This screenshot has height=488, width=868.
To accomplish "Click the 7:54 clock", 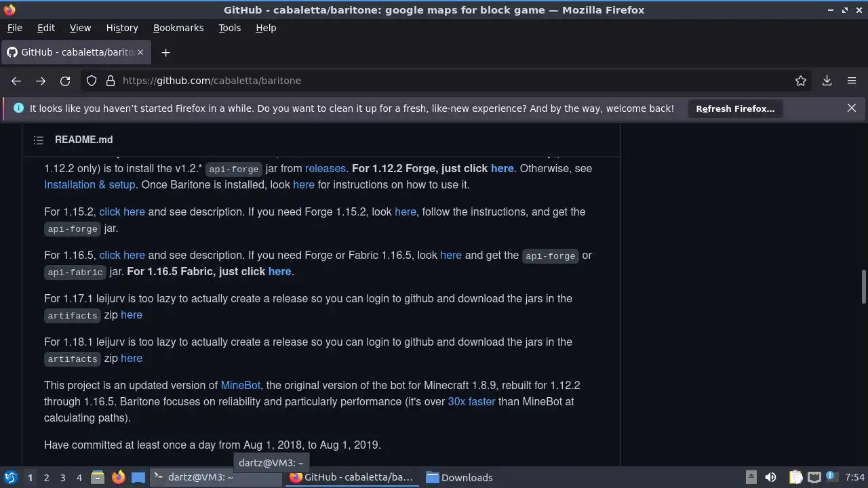I will [855, 477].
